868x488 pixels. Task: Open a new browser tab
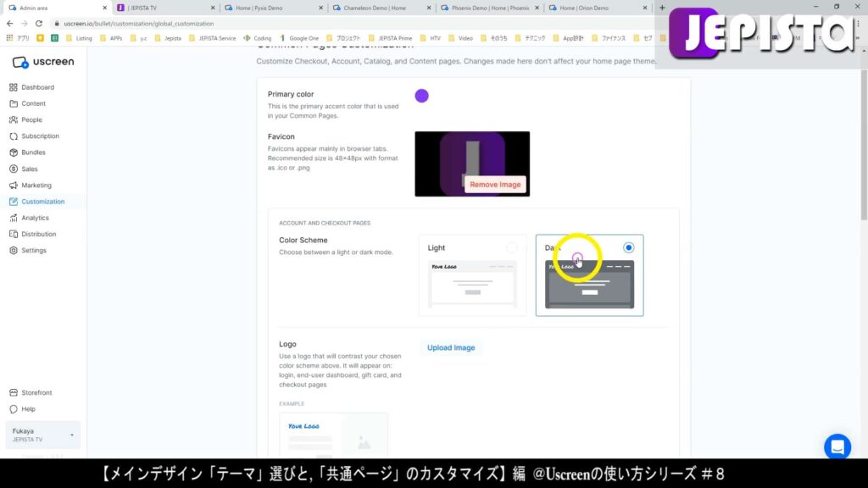coord(662,8)
